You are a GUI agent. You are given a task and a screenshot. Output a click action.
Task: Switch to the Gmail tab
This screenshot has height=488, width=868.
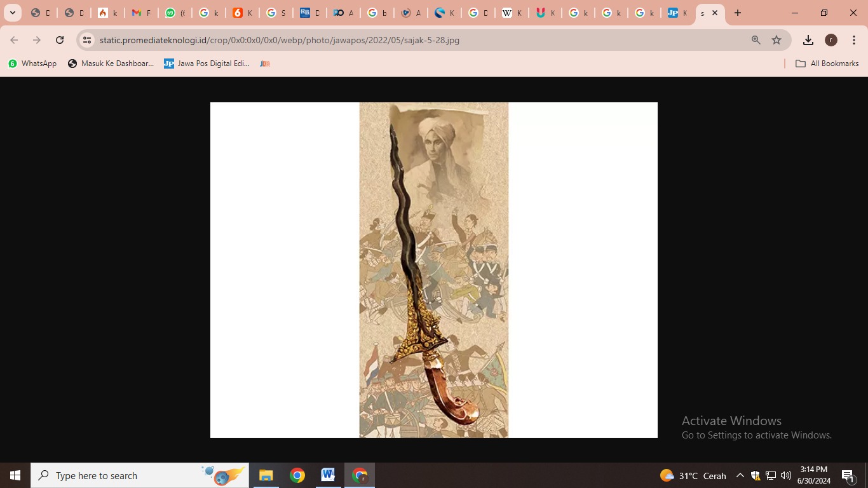click(x=140, y=13)
